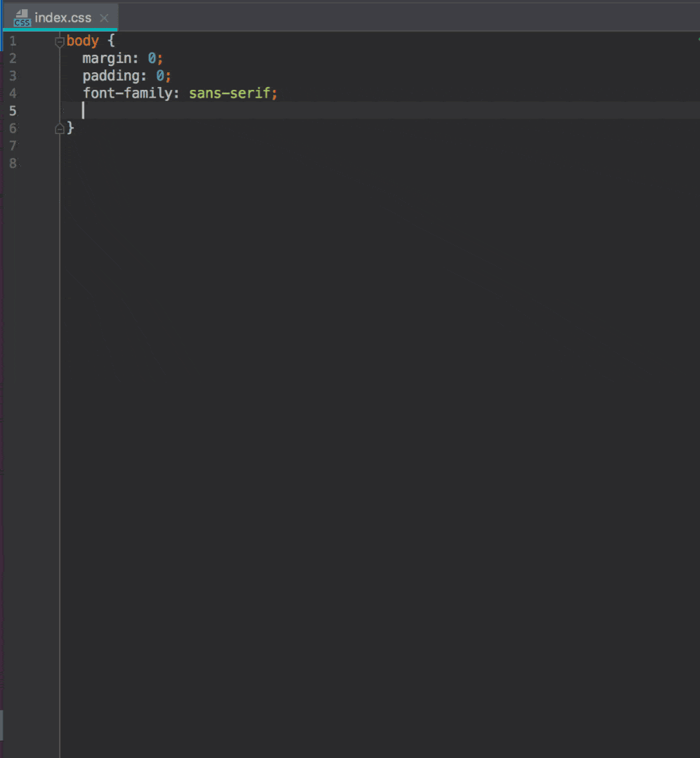The height and width of the screenshot is (758, 700).
Task: Click line number 8 in the gutter
Action: click(13, 163)
